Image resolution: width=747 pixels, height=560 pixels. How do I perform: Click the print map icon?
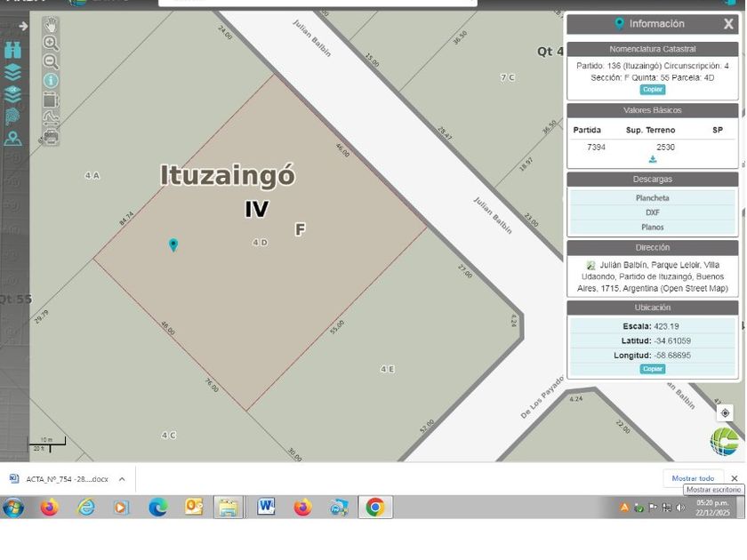click(x=51, y=137)
